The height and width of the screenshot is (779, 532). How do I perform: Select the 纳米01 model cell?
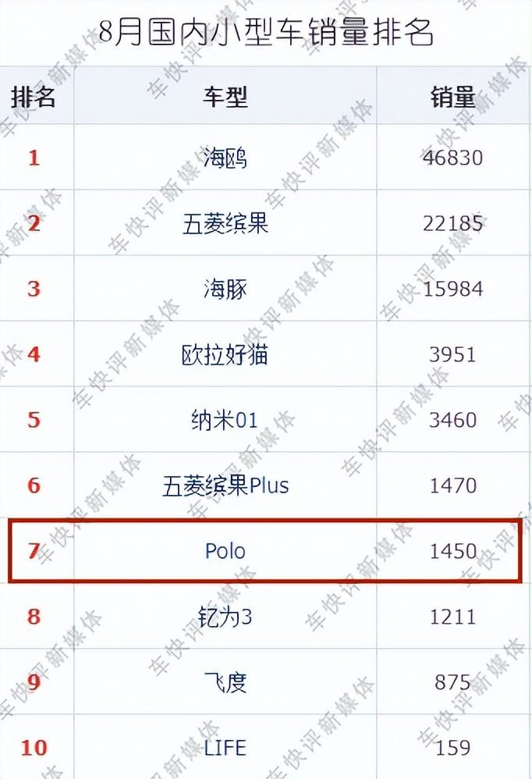[225, 420]
